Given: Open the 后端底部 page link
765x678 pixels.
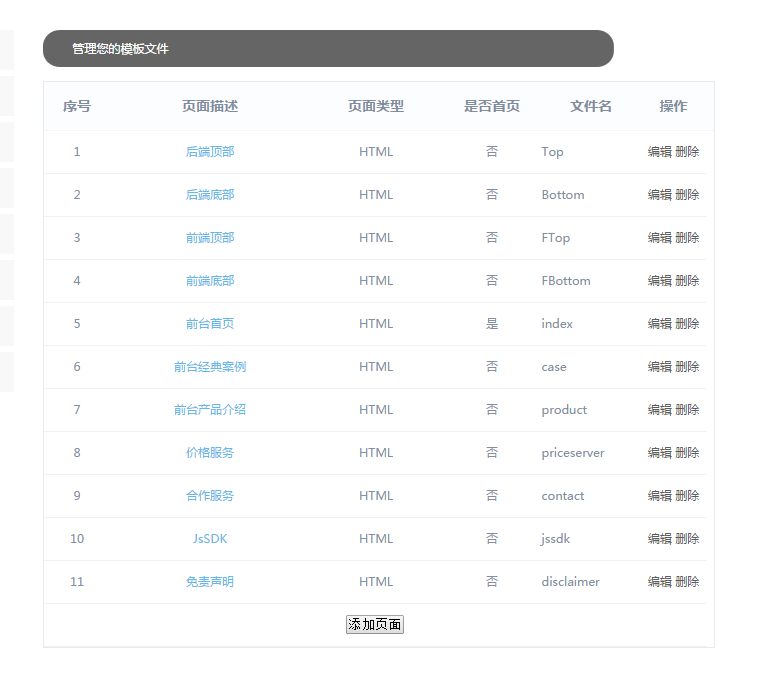Looking at the screenshot, I should [210, 195].
